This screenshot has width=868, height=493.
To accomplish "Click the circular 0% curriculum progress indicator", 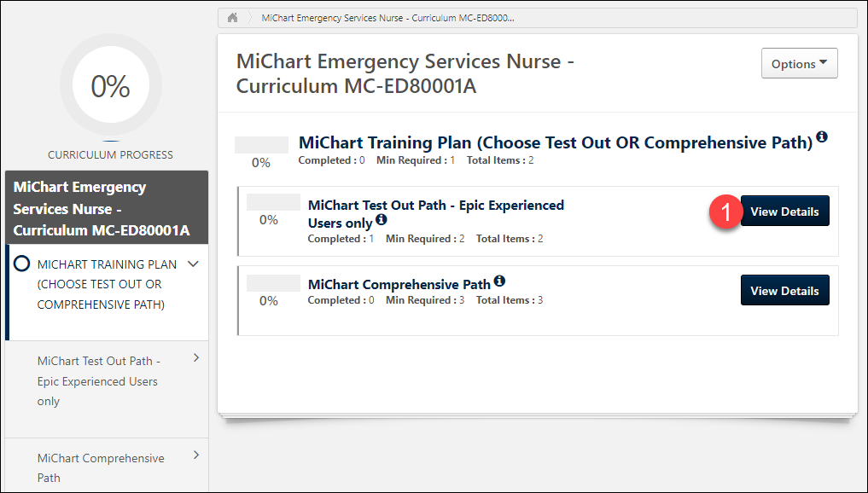I will (110, 86).
